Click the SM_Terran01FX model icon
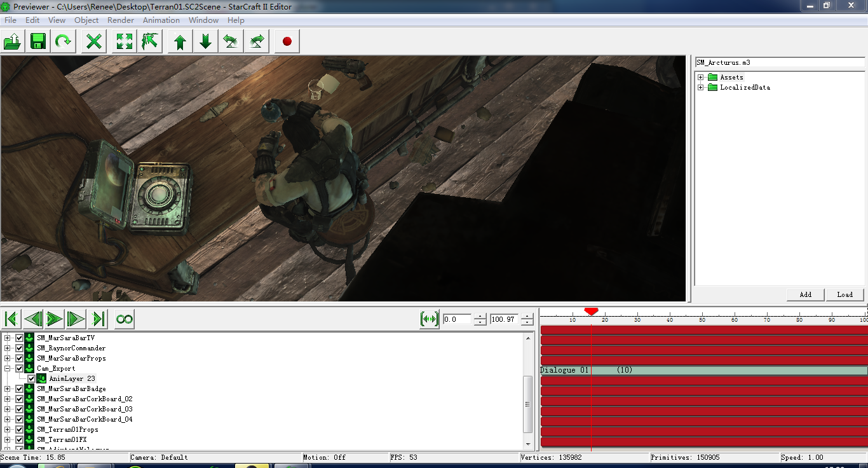868x468 pixels. click(29, 439)
